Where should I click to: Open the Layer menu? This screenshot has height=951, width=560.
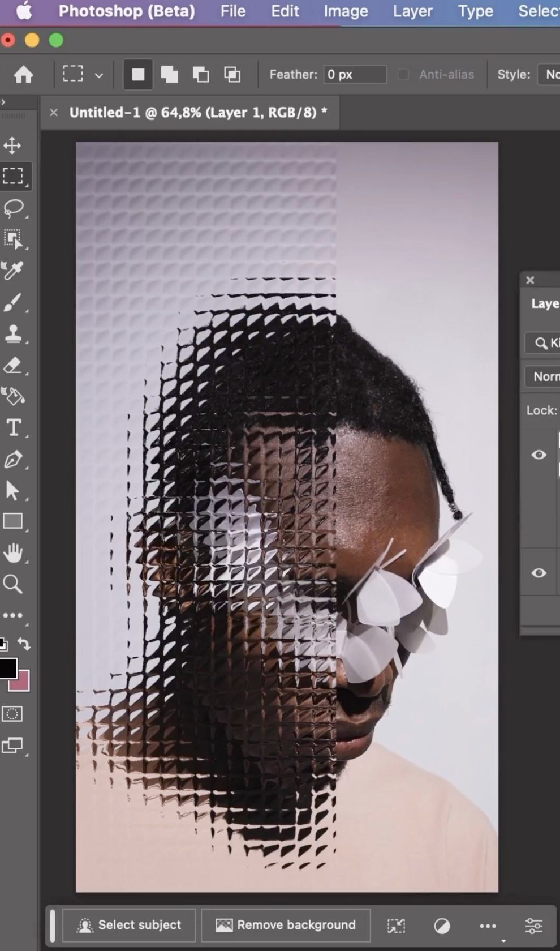[413, 11]
